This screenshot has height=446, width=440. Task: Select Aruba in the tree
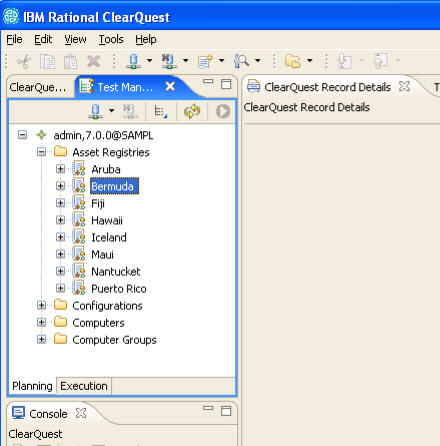pos(106,169)
